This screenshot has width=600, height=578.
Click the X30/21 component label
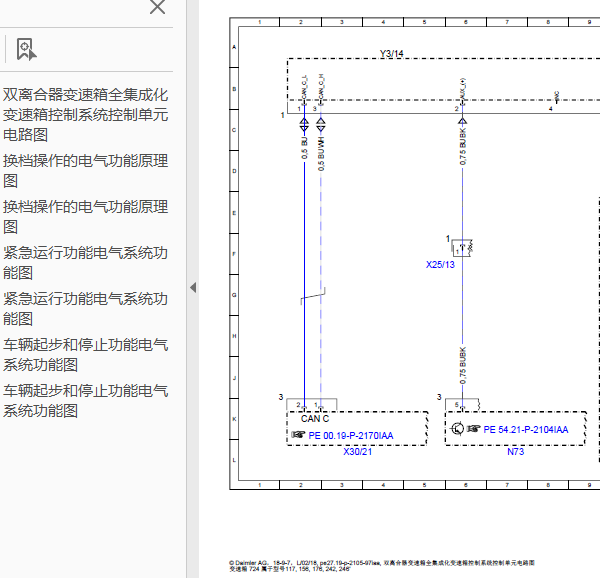tap(357, 452)
